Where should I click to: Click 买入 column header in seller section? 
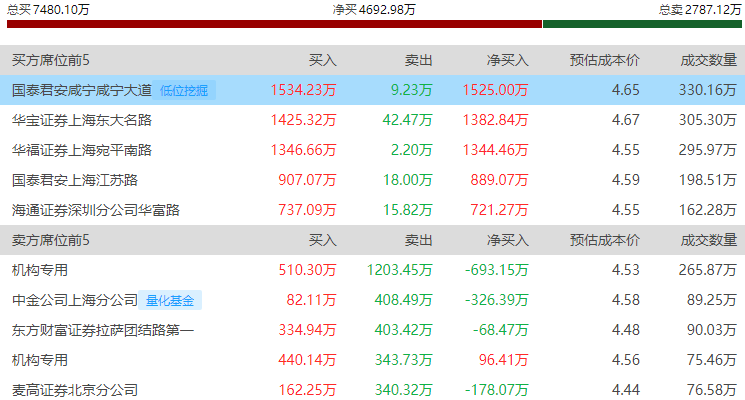(x=323, y=240)
